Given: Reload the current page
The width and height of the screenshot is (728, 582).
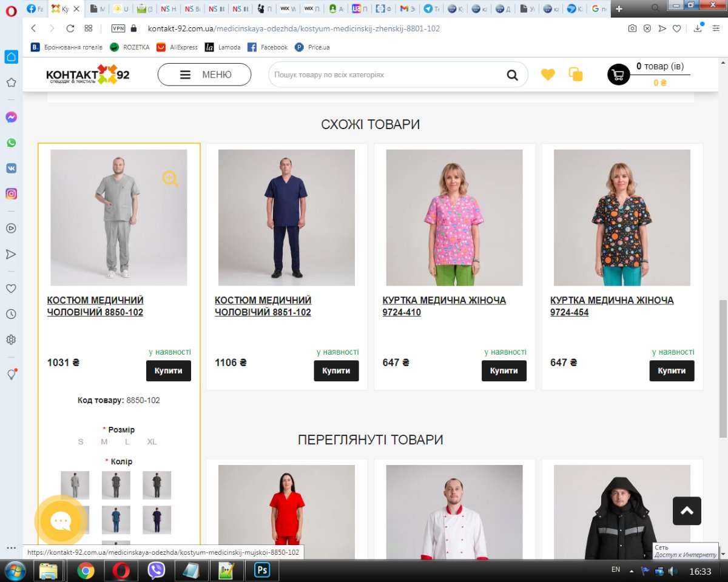Looking at the screenshot, I should (70, 28).
